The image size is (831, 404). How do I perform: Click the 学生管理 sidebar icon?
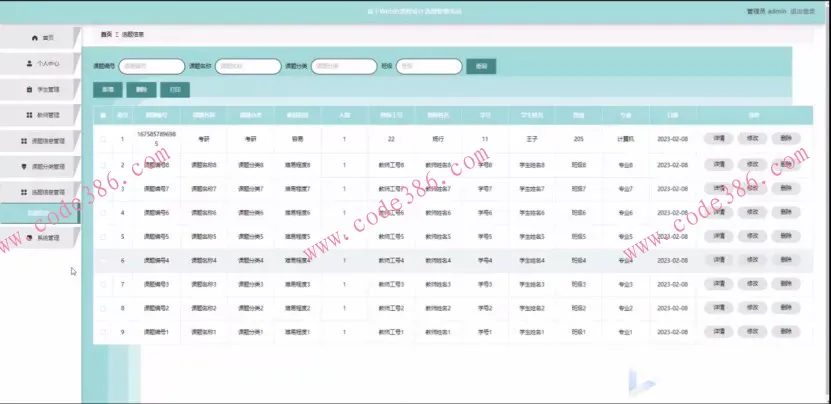click(x=29, y=90)
